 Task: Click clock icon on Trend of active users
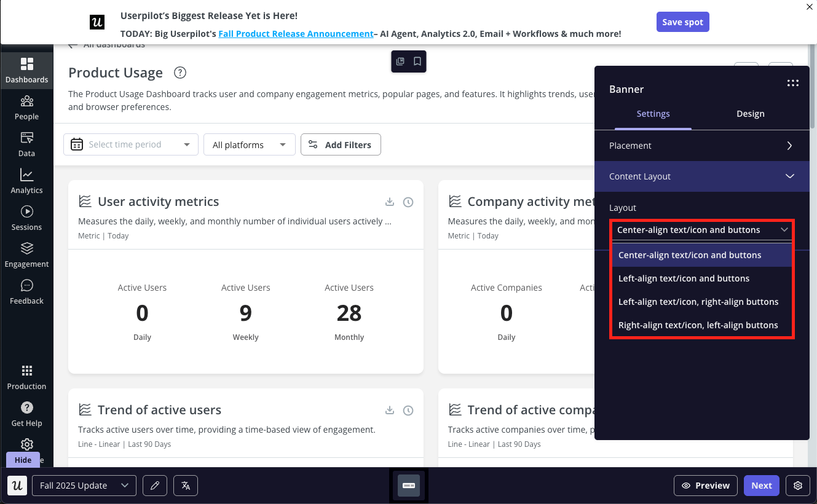coord(408,410)
